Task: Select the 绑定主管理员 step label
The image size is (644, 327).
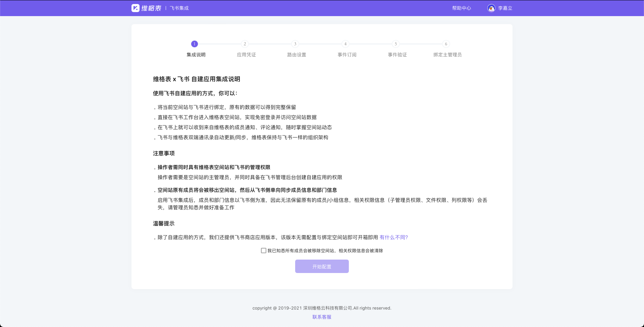Action: [x=447, y=55]
